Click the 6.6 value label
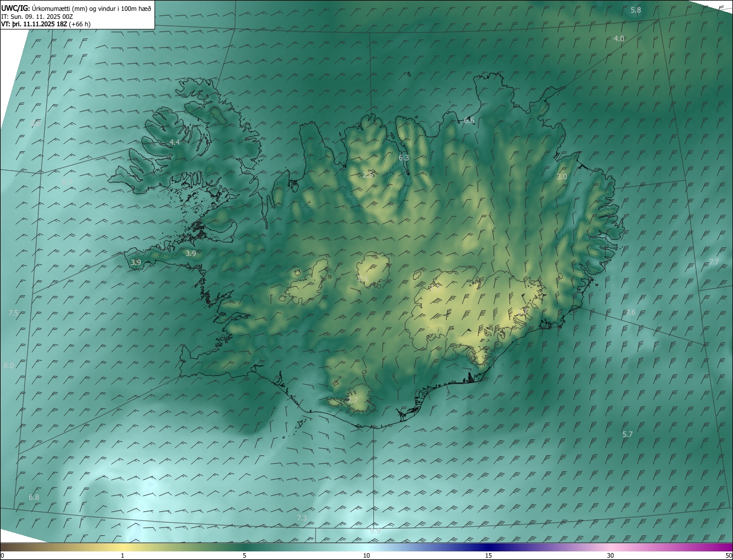 click(x=469, y=121)
